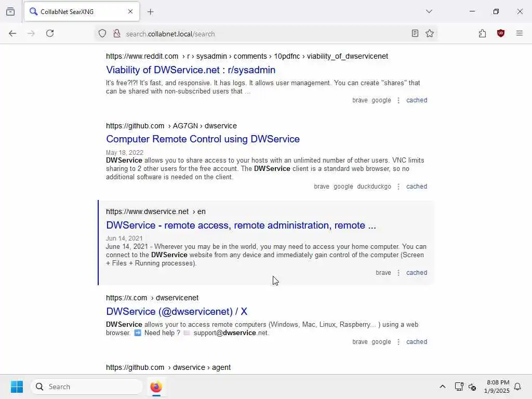Open Firefox from the taskbar
This screenshot has width=532, height=399.
click(156, 387)
